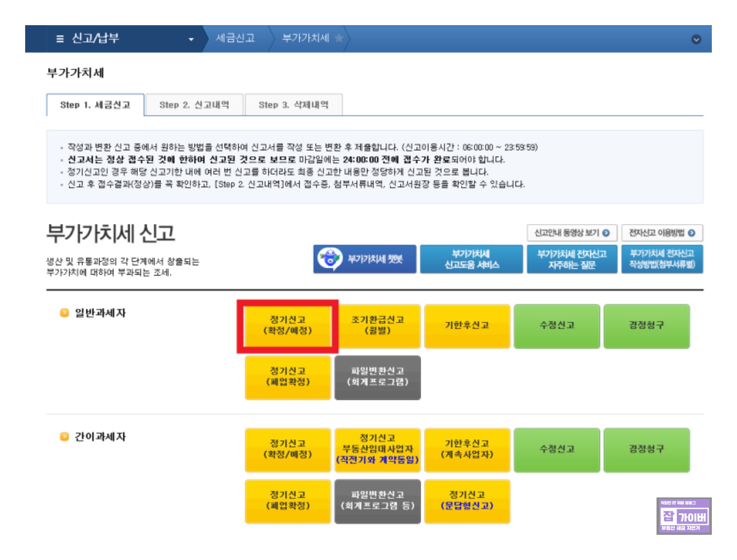Click the round chevron icon at header right

pos(696,39)
